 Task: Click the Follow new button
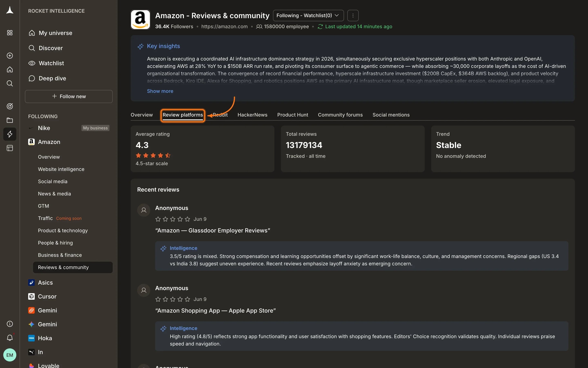coord(69,96)
